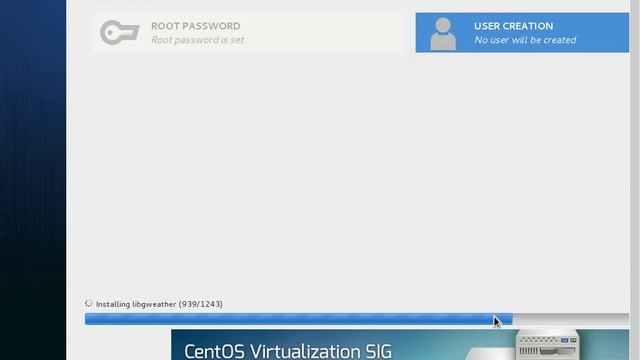640x360 pixels.
Task: Click the 'Installing libgweather (939/1243)' status text
Action: [159, 304]
